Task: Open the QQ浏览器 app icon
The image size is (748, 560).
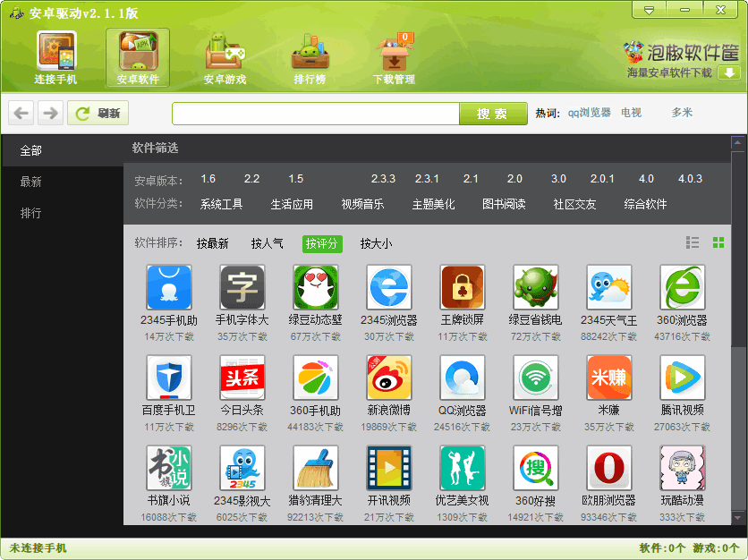Action: (x=463, y=378)
